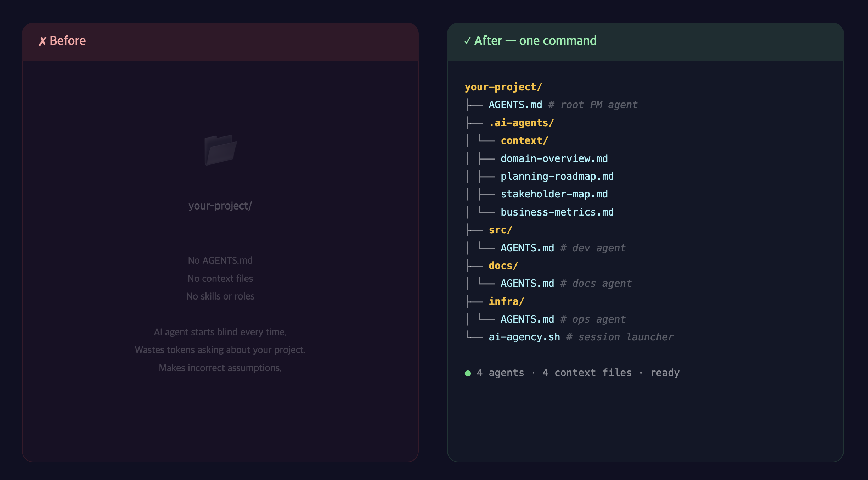The height and width of the screenshot is (480, 868).
Task: Select stakeholder-map.md file
Action: pos(554,194)
